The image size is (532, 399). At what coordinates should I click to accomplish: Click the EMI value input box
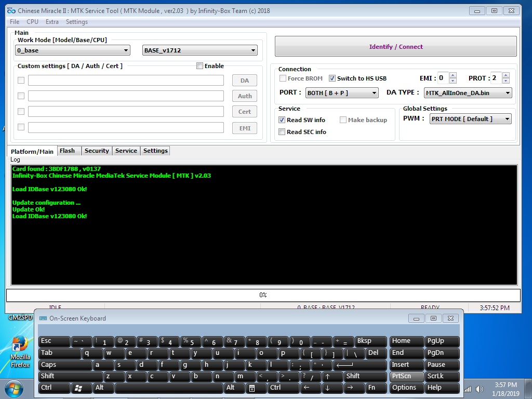(x=443, y=78)
